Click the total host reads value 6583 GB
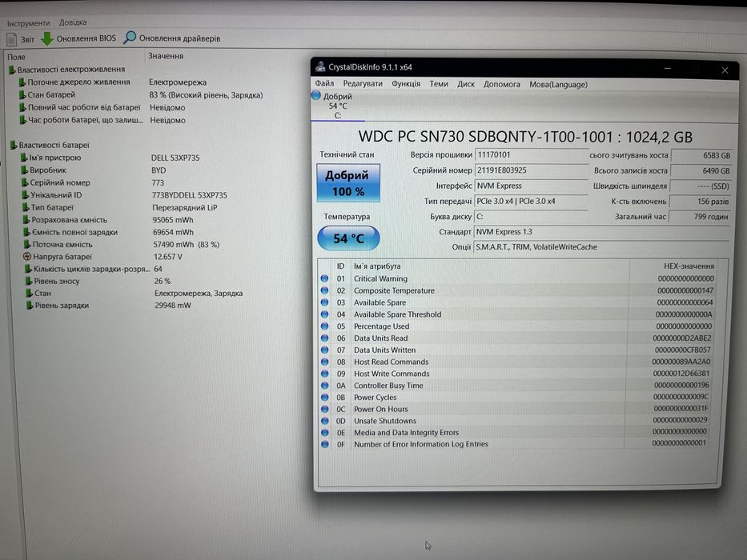Image resolution: width=747 pixels, height=560 pixels. click(701, 156)
